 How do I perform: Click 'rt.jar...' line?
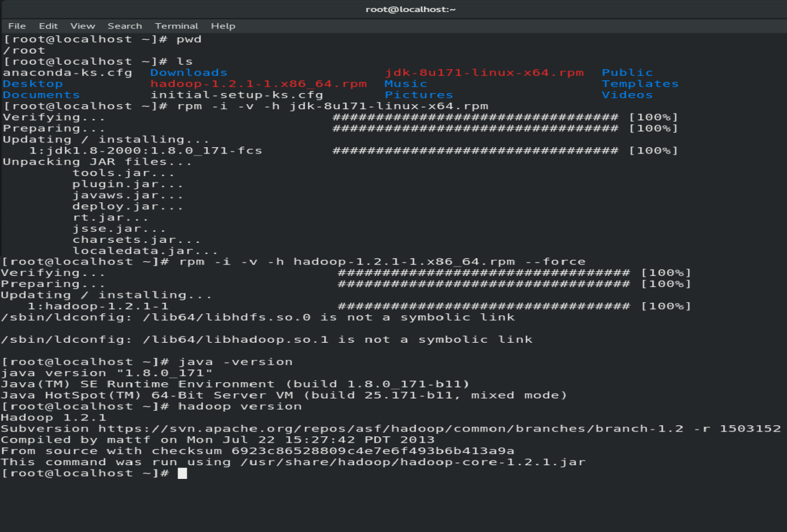[110, 218]
